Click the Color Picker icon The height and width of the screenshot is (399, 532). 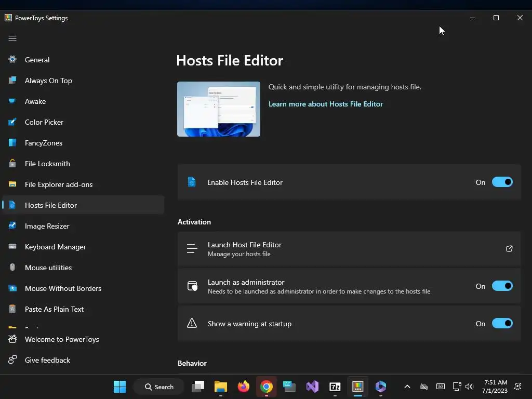click(12, 122)
